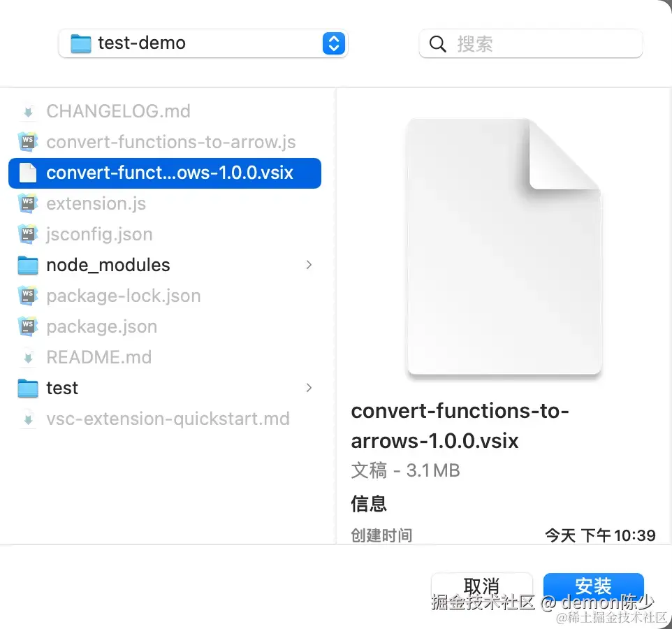Click the extension.js file icon
Viewport: 672px width, 629px height.
pyautogui.click(x=28, y=203)
